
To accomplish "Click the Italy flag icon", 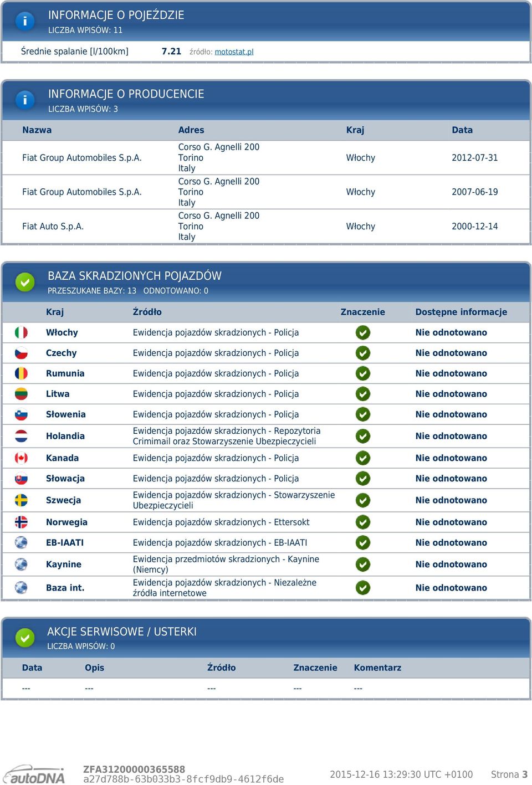I will click(x=21, y=332).
